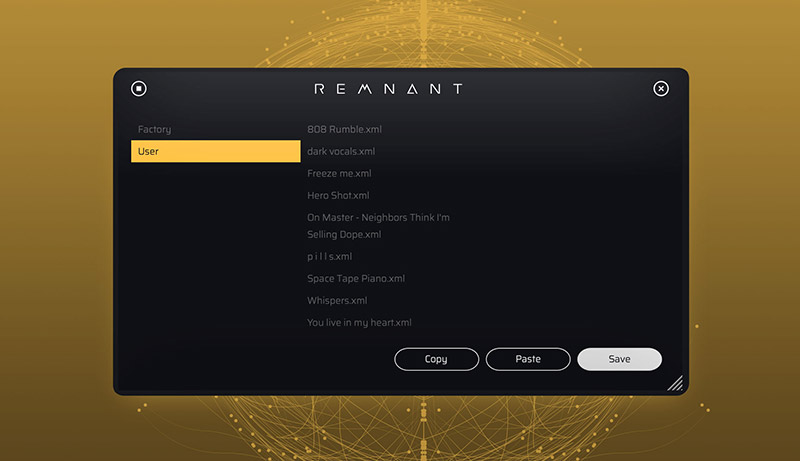Pick the On Master - Neighbors Think preset
Viewport: 800px width, 461px height.
(378, 225)
